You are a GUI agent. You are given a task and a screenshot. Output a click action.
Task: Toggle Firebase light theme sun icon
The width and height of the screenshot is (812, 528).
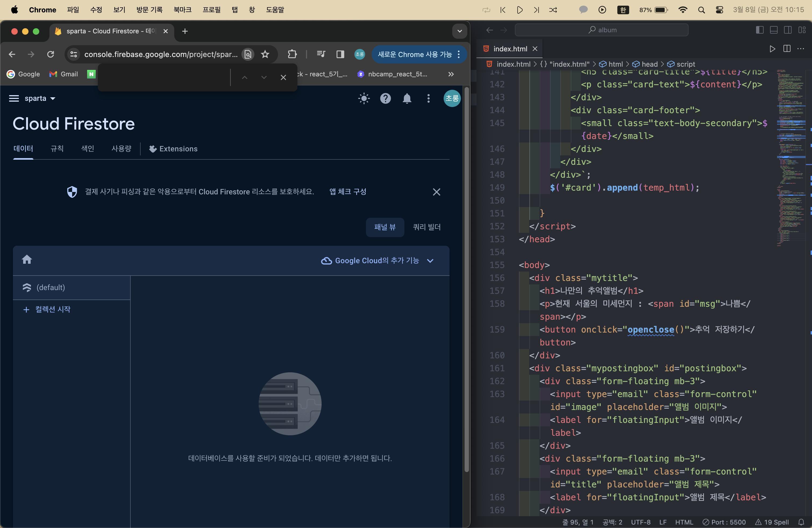click(364, 99)
